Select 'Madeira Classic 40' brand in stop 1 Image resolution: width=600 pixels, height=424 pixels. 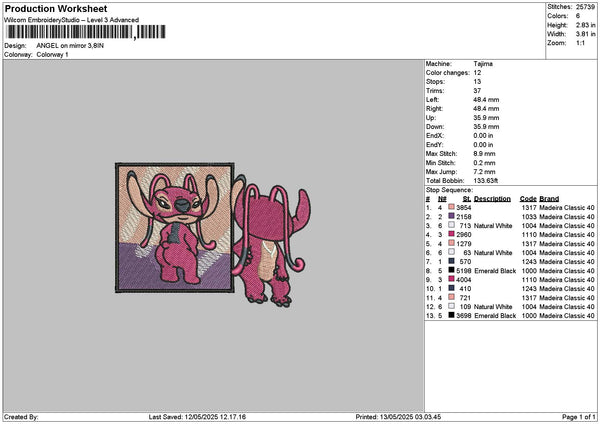(567, 208)
